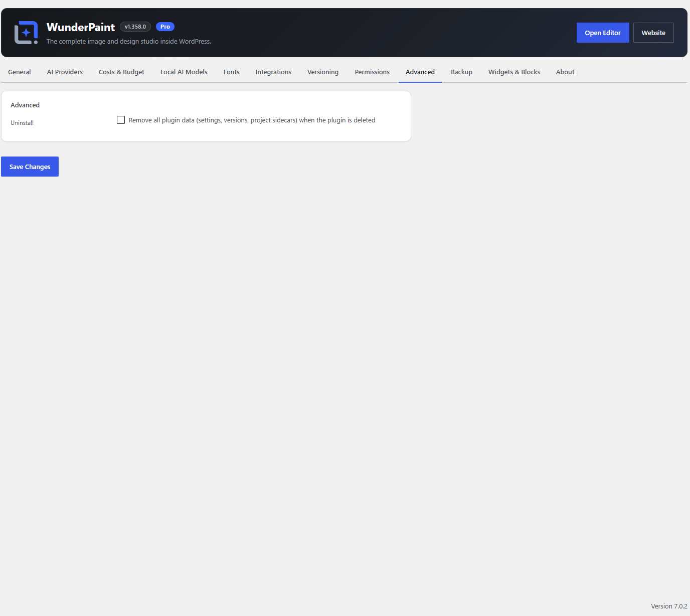The height and width of the screenshot is (616, 690).
Task: Click the Version 7.0.2 footer text
Action: [669, 606]
